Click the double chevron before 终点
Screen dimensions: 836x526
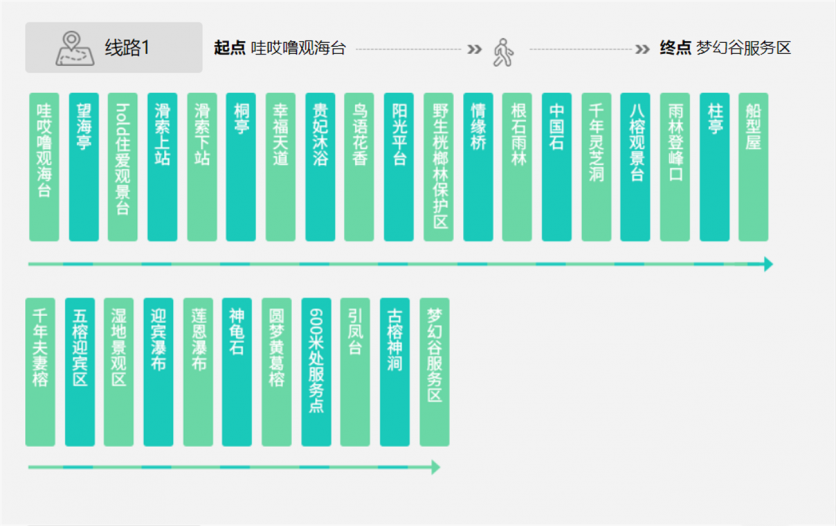642,50
